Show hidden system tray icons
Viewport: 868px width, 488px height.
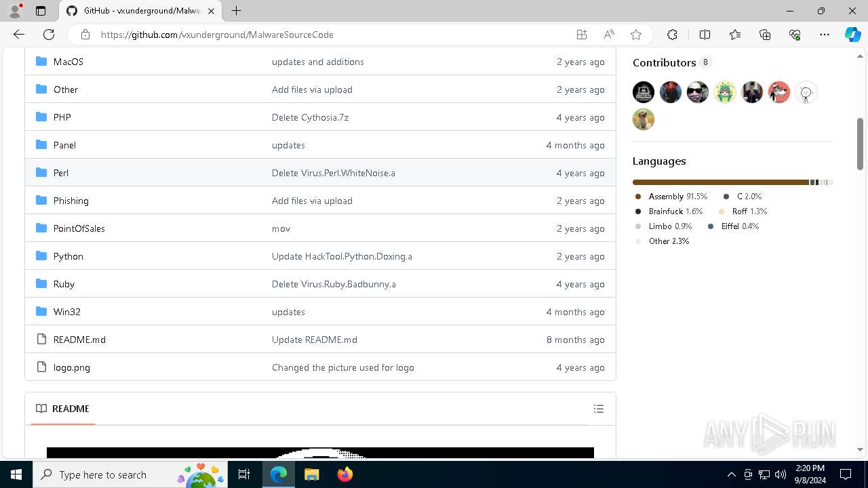click(731, 474)
